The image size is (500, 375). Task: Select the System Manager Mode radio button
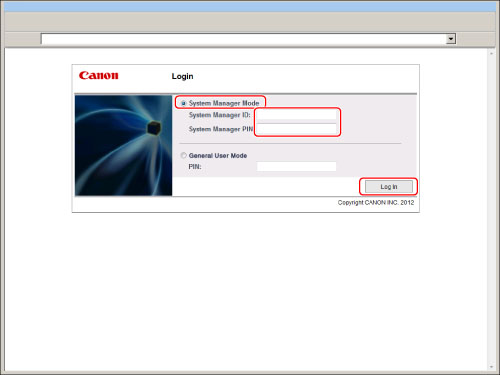click(183, 103)
